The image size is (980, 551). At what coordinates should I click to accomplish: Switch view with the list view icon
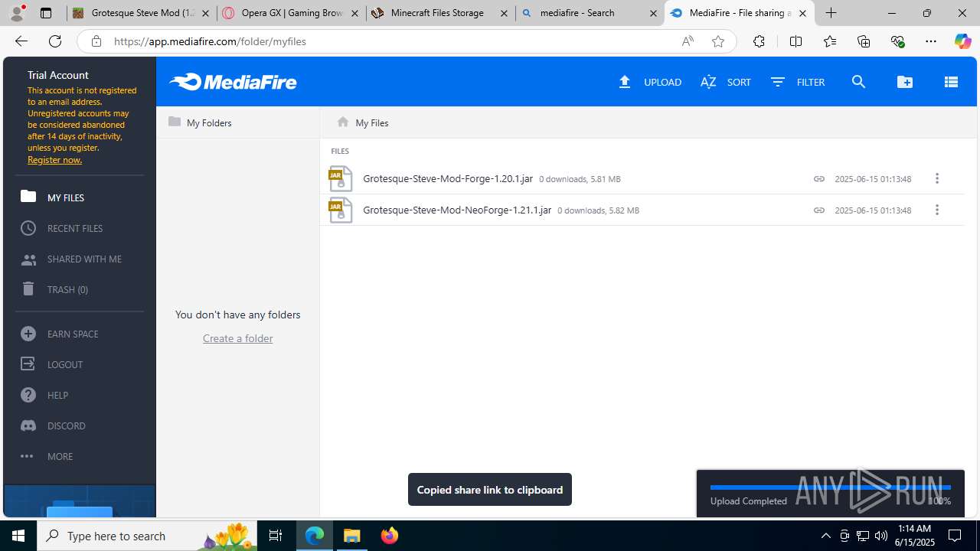pos(951,82)
